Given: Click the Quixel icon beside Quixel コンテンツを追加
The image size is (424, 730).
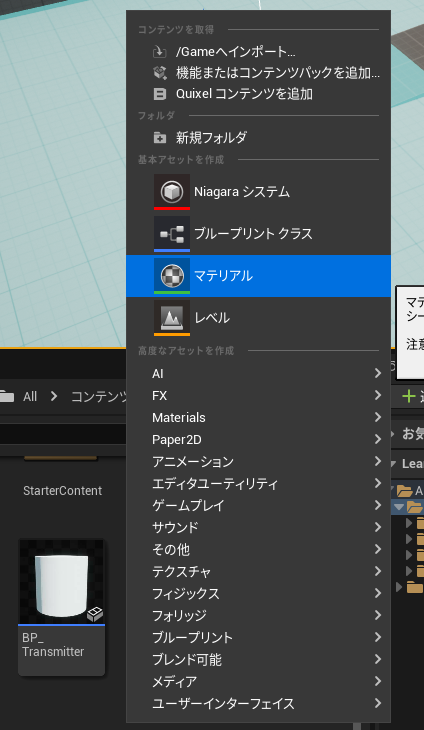Looking at the screenshot, I should coord(160,95).
